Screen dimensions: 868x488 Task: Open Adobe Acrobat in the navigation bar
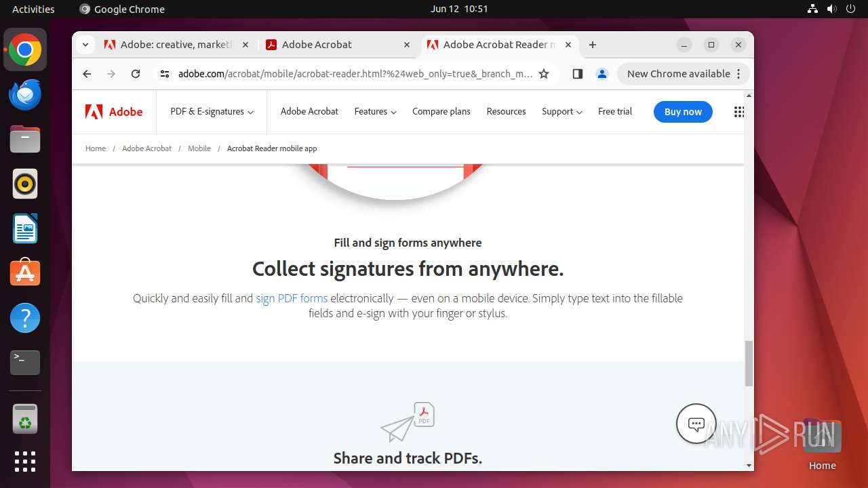coord(309,112)
